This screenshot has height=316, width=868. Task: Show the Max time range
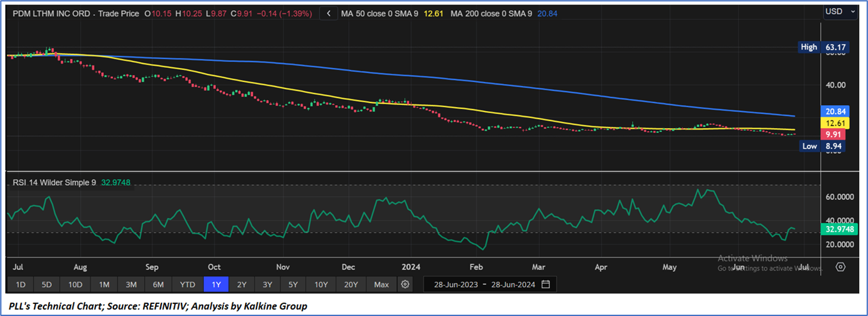(x=381, y=284)
